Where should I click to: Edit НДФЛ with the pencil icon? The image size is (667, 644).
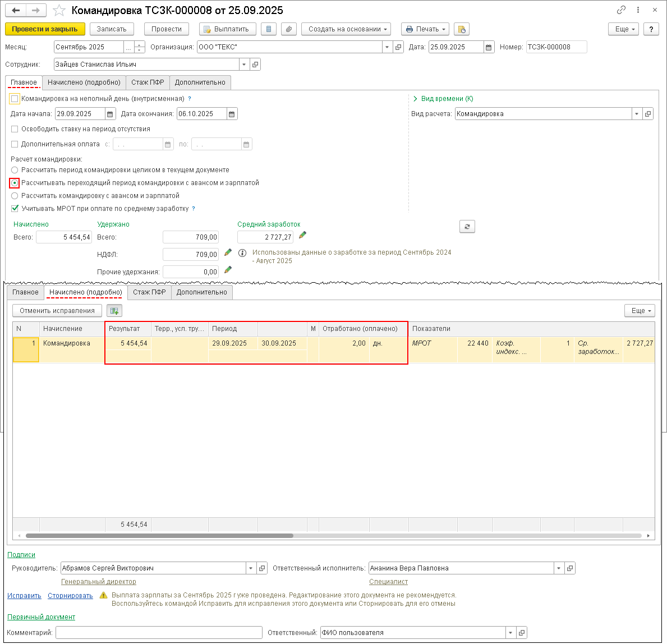tap(228, 252)
